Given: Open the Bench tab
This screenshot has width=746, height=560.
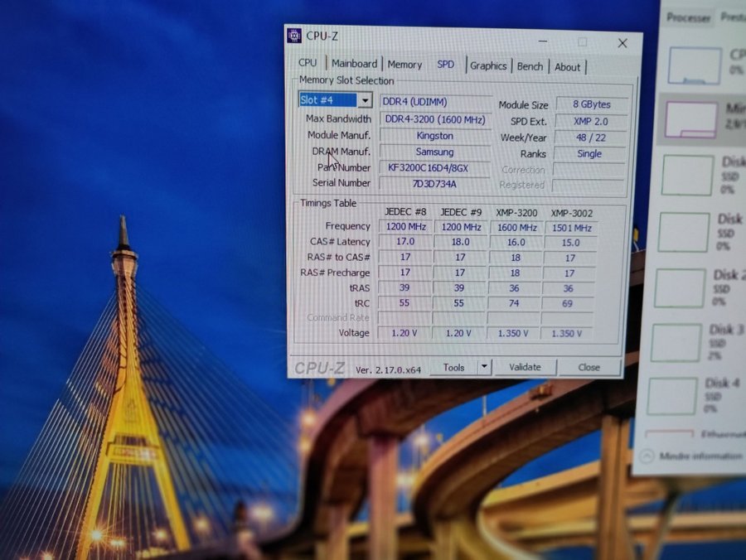Looking at the screenshot, I should click(x=530, y=66).
